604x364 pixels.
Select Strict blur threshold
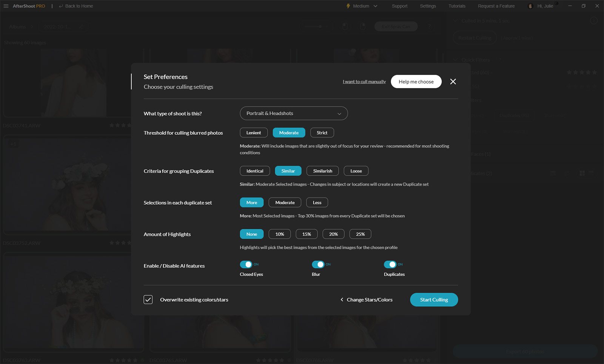point(322,133)
